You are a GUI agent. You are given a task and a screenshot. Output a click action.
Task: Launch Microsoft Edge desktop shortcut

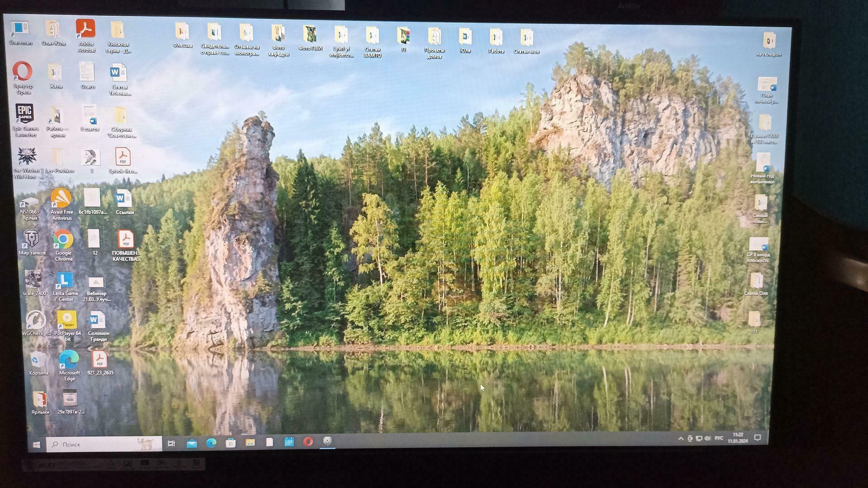[x=69, y=365]
